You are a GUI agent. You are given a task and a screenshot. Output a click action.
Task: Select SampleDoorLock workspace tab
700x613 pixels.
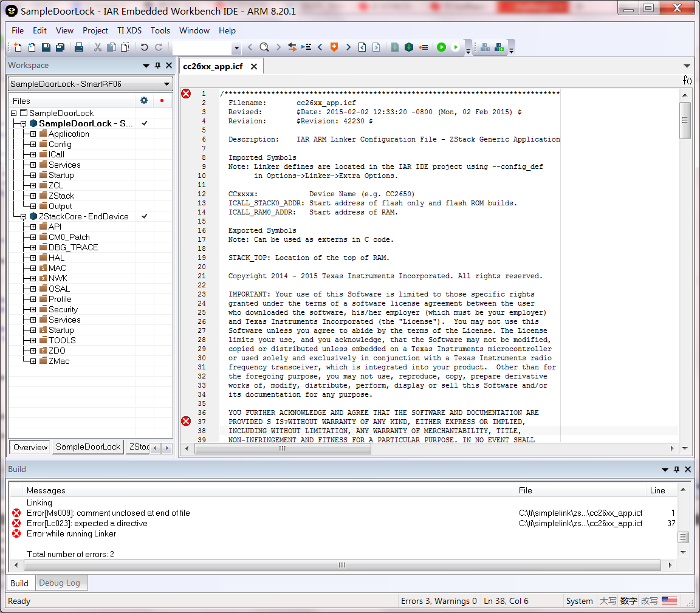[x=88, y=447]
